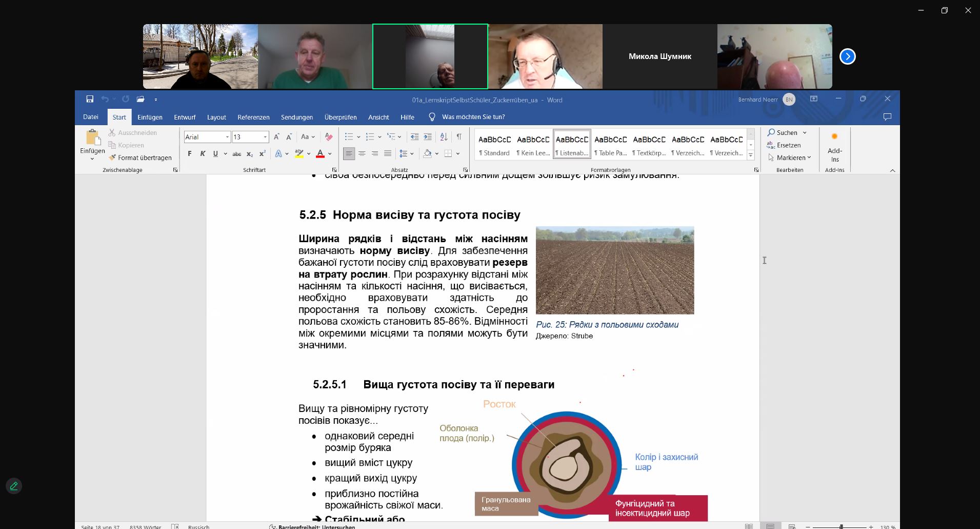Align text left
The image size is (980, 529).
coord(349,153)
